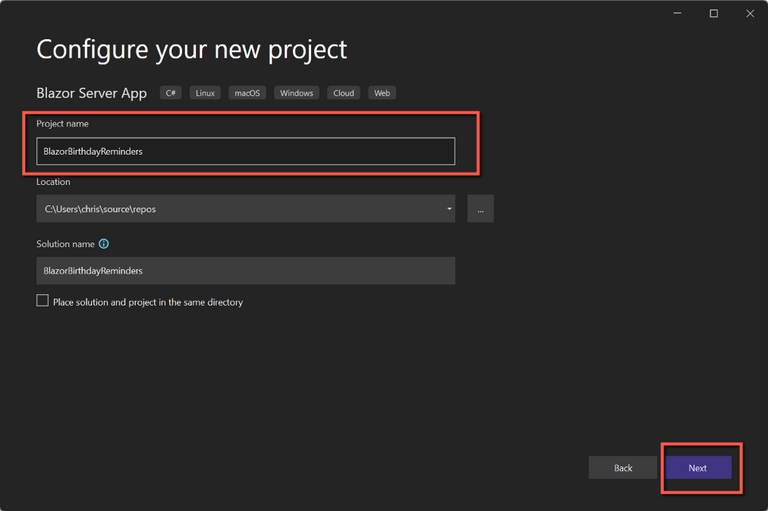Viewport: 768px width, 511px height.
Task: Click the Linux platform tag
Action: pos(205,93)
